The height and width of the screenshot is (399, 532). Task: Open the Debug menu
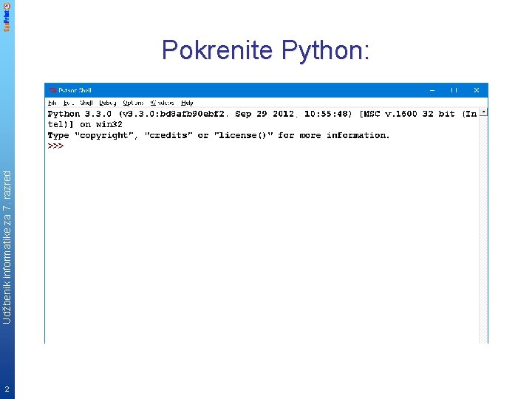[108, 103]
